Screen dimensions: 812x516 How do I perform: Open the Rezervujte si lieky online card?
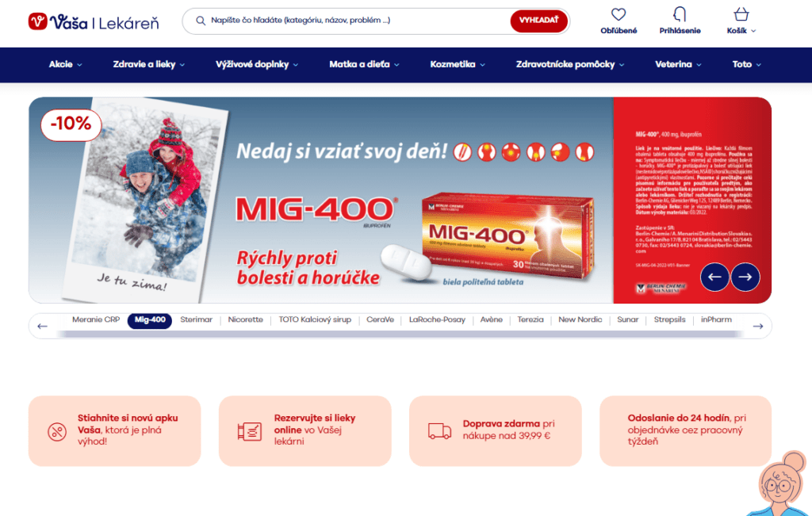point(305,431)
